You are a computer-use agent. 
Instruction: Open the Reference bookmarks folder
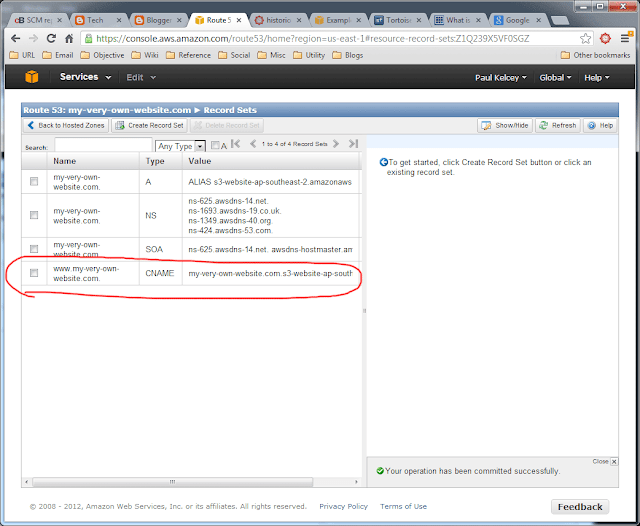(x=188, y=55)
